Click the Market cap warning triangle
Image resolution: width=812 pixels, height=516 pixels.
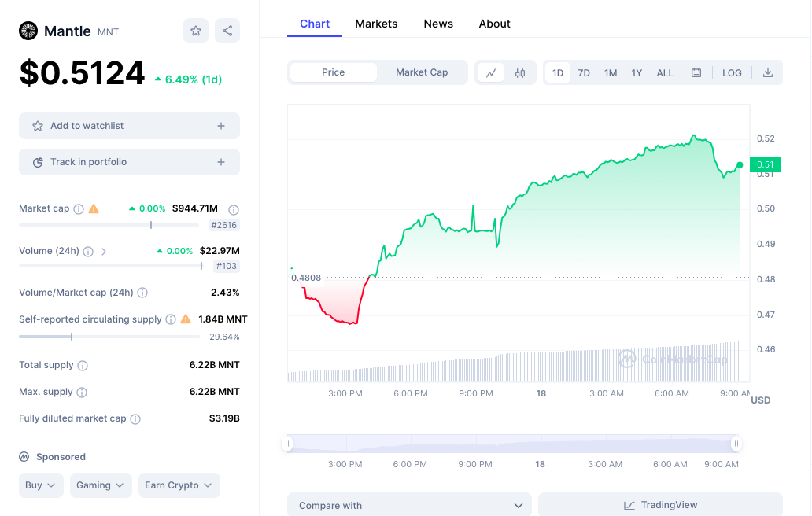click(94, 208)
